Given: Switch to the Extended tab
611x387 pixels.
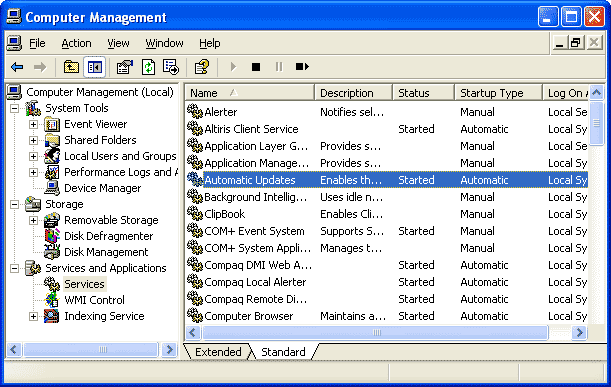Looking at the screenshot, I should (218, 352).
